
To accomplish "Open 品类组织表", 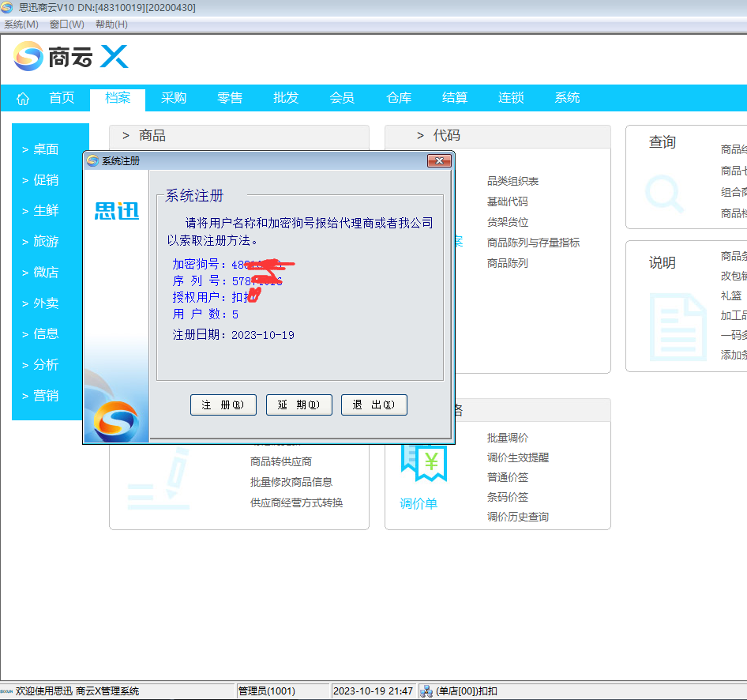I will (512, 181).
